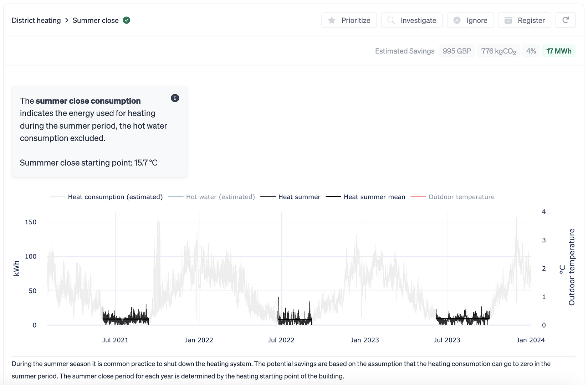Screen dimensions: 588x385
Task: Click the calendar icon in Register
Action: (x=508, y=20)
